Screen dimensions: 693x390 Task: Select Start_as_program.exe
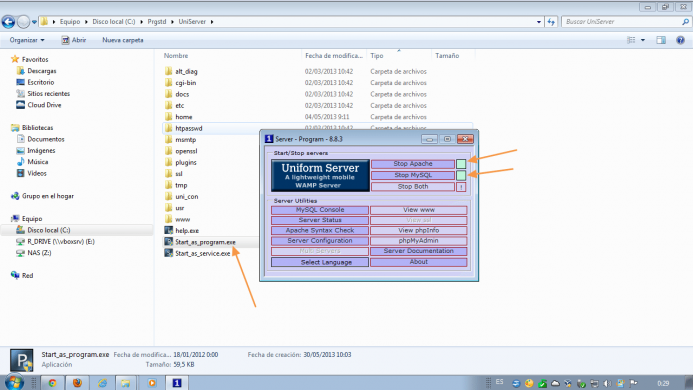tap(205, 242)
